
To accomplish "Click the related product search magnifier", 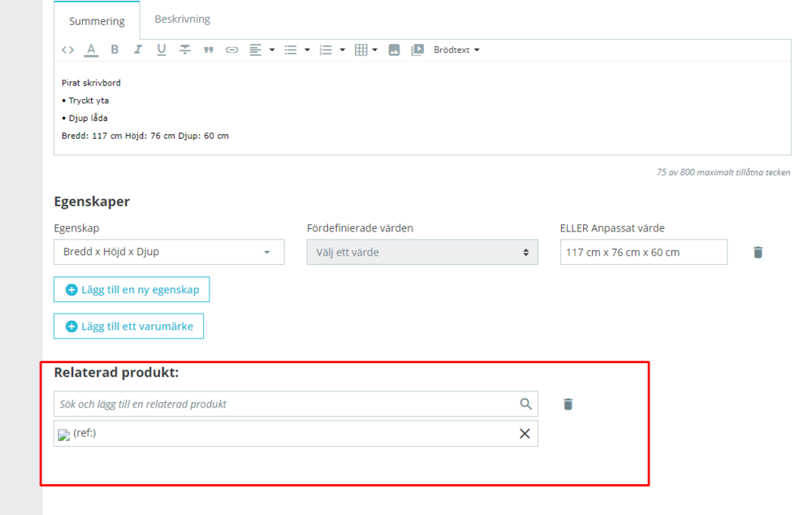I will [x=525, y=404].
